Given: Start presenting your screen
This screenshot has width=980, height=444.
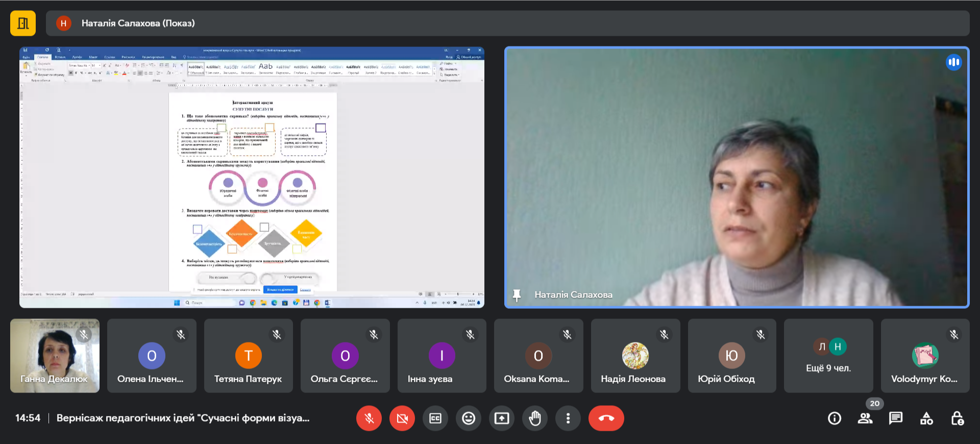Looking at the screenshot, I should (x=501, y=418).
